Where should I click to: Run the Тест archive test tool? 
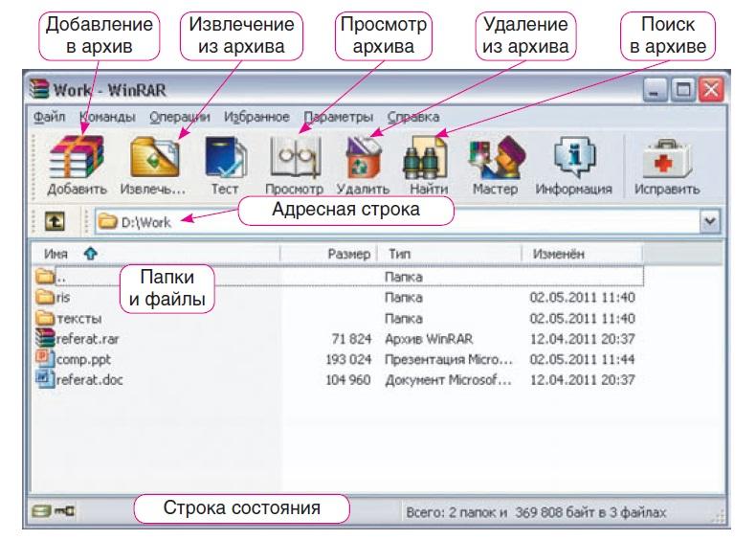point(225,158)
